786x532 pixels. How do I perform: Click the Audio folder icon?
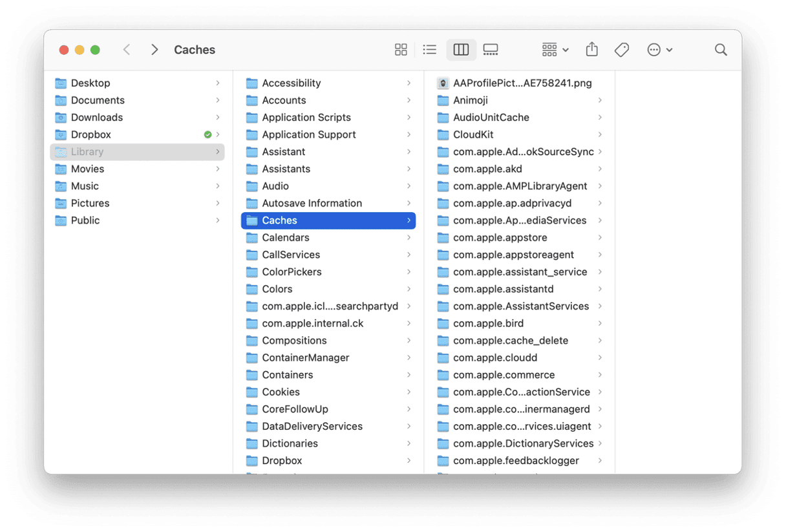pos(252,186)
